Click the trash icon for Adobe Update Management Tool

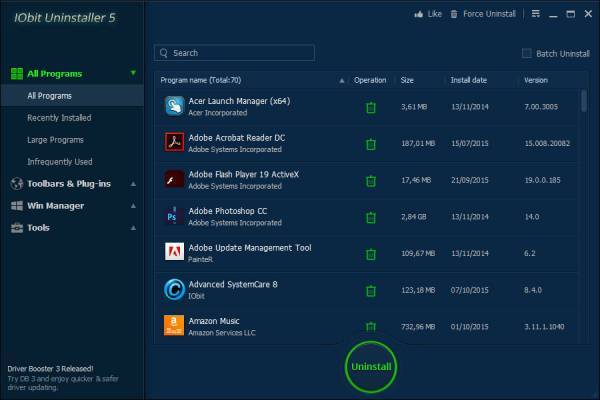click(x=371, y=254)
